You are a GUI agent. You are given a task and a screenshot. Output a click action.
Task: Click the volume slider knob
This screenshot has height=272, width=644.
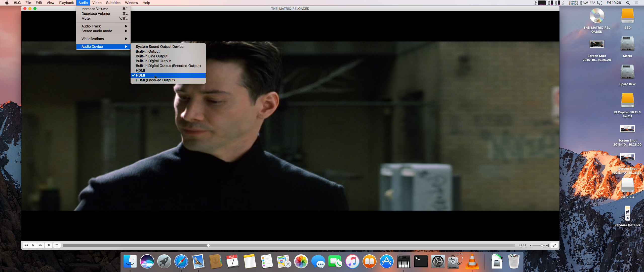(x=542, y=246)
